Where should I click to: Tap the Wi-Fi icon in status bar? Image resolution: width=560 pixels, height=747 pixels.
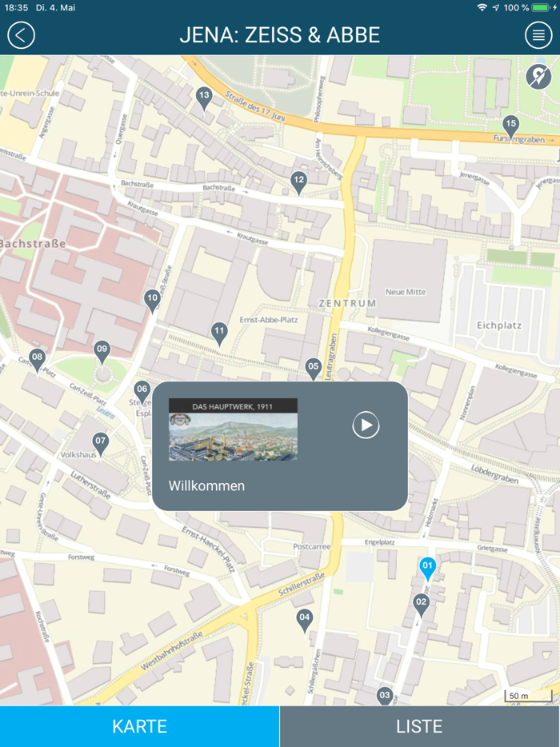482,8
